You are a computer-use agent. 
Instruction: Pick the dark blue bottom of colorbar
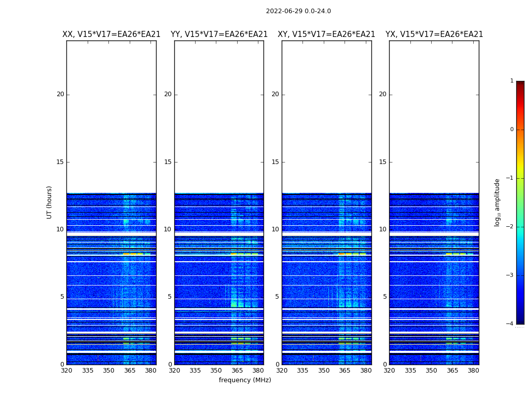click(x=520, y=320)
